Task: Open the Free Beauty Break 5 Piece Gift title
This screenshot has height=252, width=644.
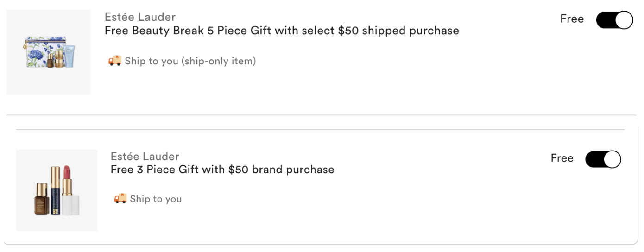Action: (282, 31)
